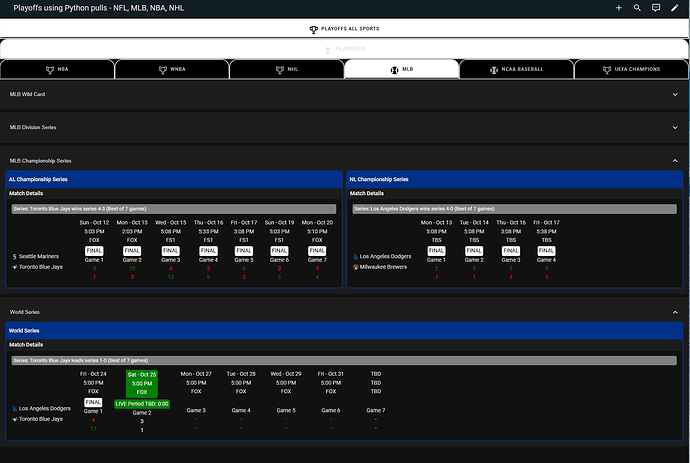Click the plus add icon in header
This screenshot has height=463, width=690.
point(618,8)
